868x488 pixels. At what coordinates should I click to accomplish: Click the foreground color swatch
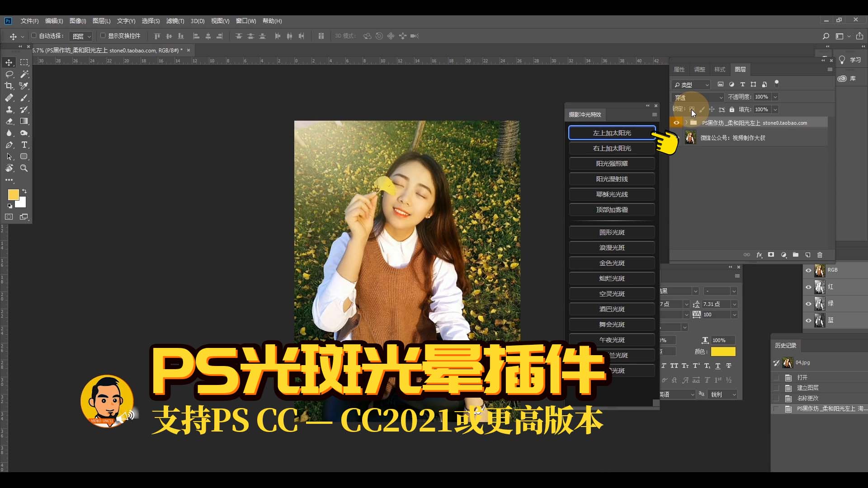13,194
